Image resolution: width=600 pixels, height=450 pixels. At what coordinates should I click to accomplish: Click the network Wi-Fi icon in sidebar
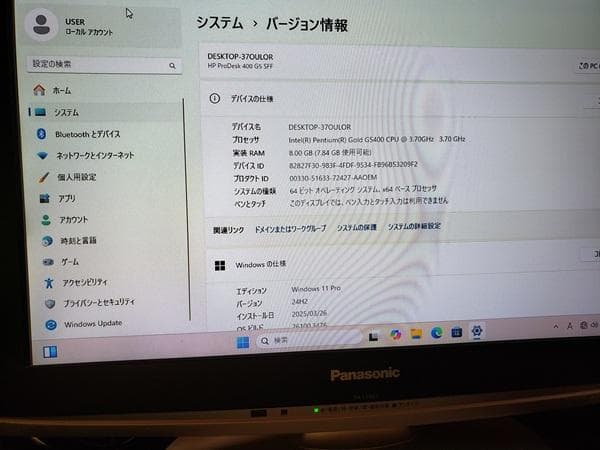click(x=42, y=155)
